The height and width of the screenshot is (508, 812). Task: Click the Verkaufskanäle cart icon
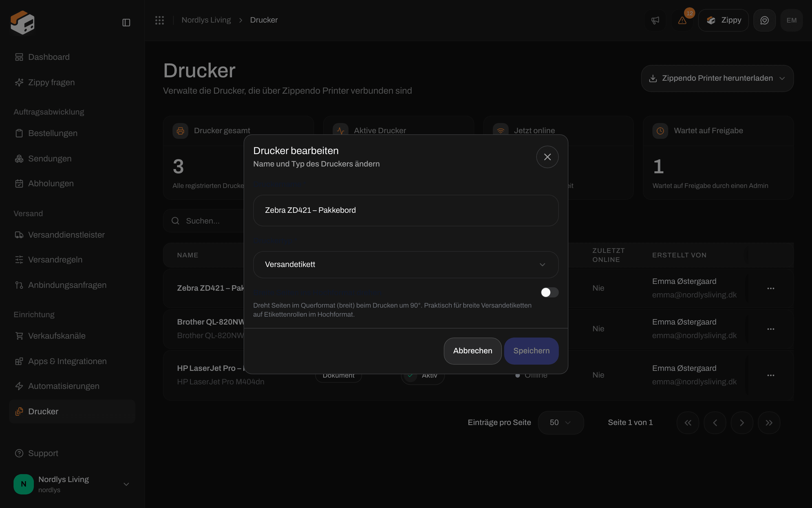(x=19, y=336)
